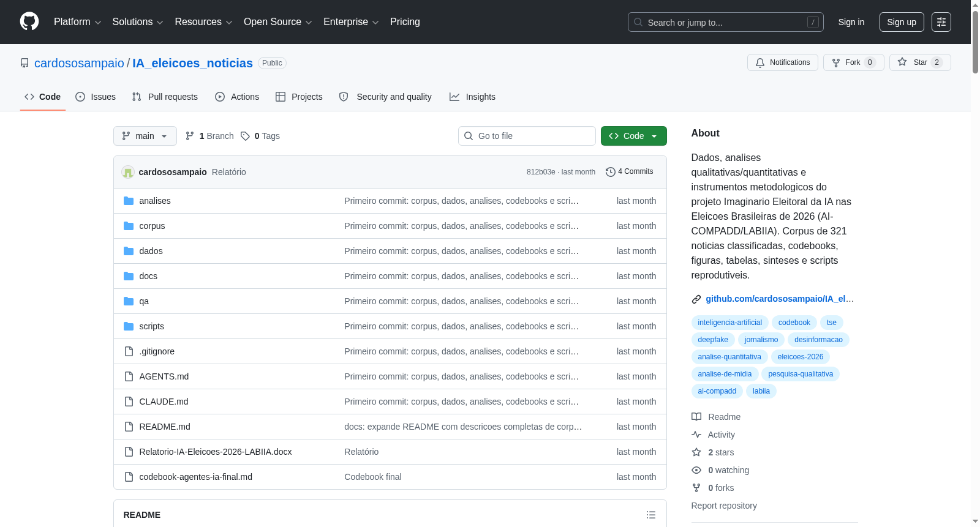The height and width of the screenshot is (527, 980).
Task: Switch to the Projects tab
Action: (299, 97)
